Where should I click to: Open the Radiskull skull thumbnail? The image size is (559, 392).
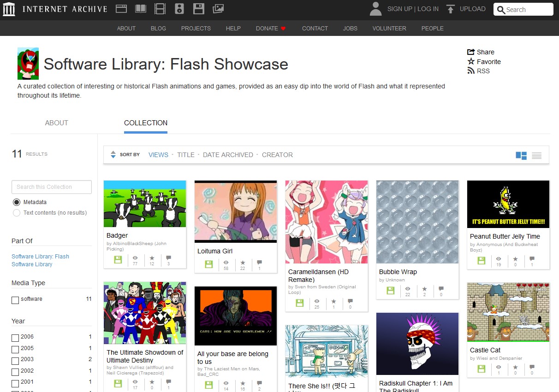pyautogui.click(x=417, y=344)
